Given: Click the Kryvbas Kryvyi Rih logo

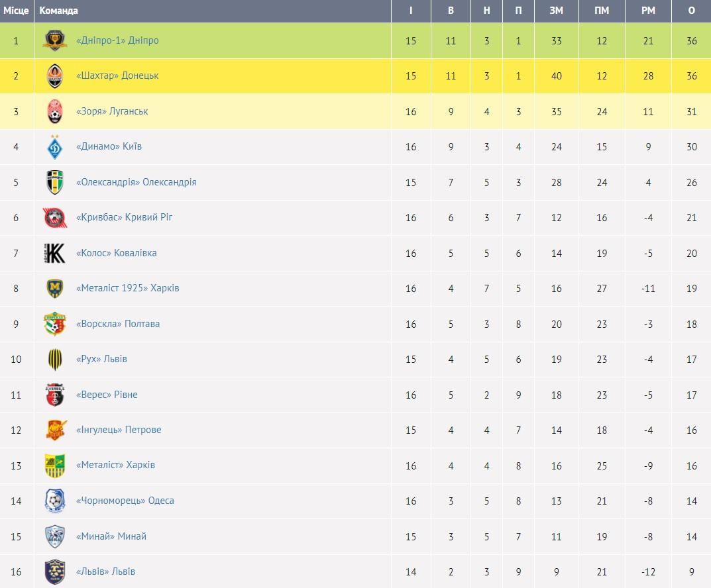Looking at the screenshot, I should tap(55, 217).
